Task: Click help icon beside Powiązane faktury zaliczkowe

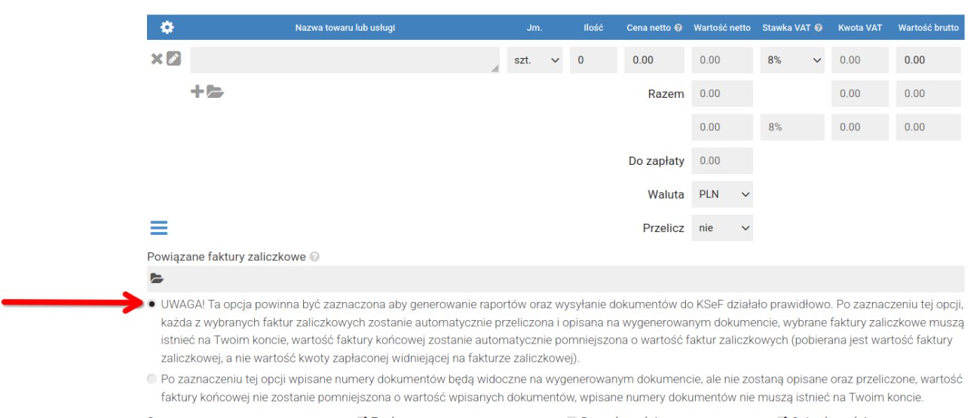Action: coord(314,257)
